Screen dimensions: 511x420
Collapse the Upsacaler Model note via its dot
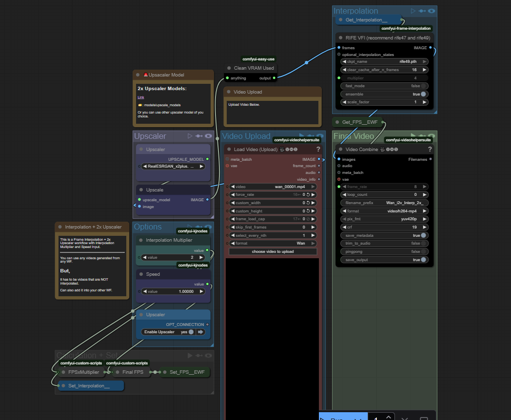138,75
